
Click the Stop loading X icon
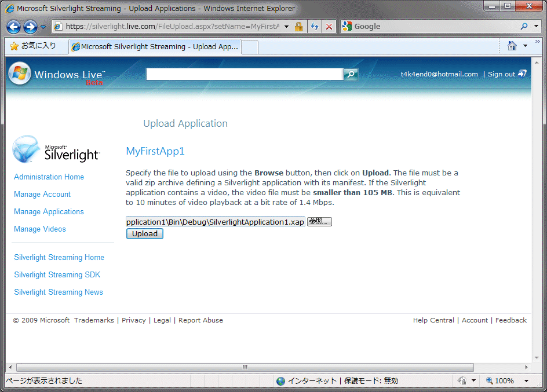[329, 27]
